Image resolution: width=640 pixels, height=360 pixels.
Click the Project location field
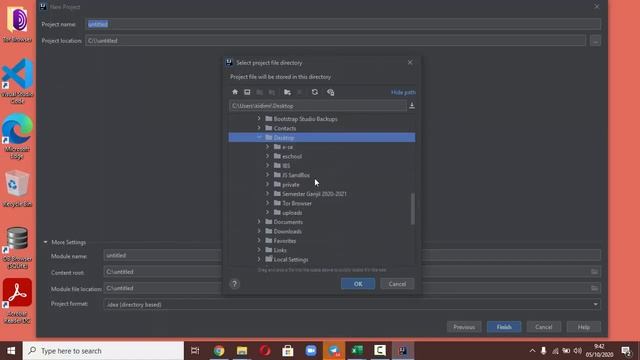click(336, 40)
